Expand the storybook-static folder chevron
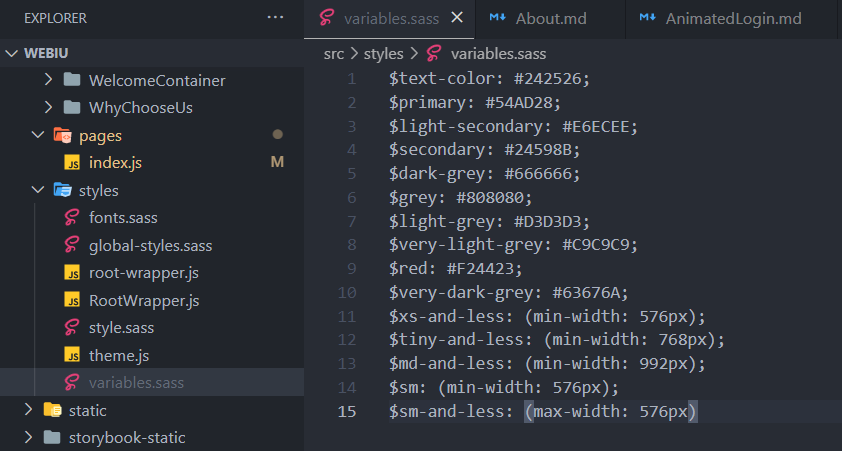Image resolution: width=842 pixels, height=451 pixels. (x=28, y=437)
